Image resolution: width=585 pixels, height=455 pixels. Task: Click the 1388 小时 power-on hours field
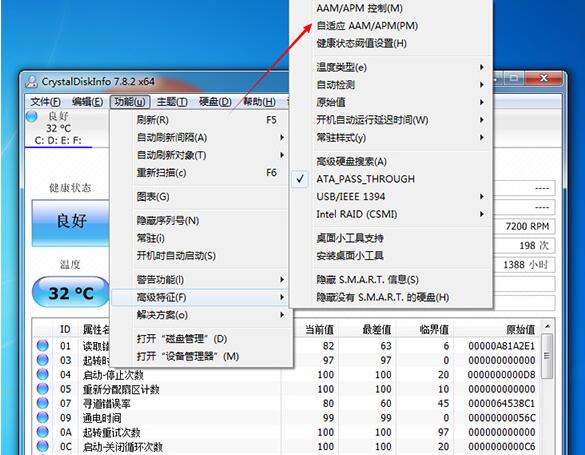point(524,265)
